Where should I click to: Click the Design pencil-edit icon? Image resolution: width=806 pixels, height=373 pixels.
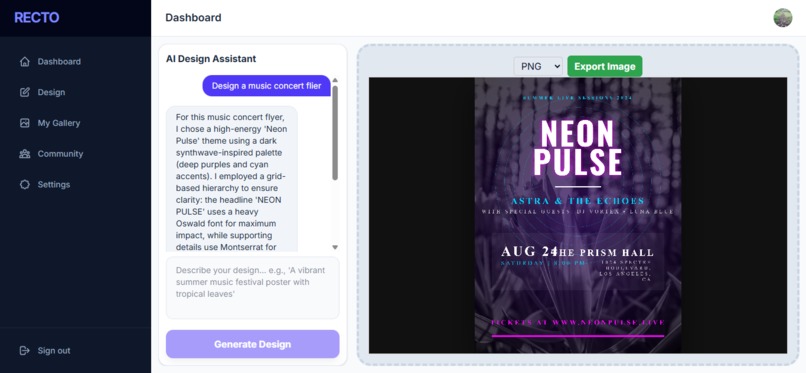pyautogui.click(x=25, y=92)
